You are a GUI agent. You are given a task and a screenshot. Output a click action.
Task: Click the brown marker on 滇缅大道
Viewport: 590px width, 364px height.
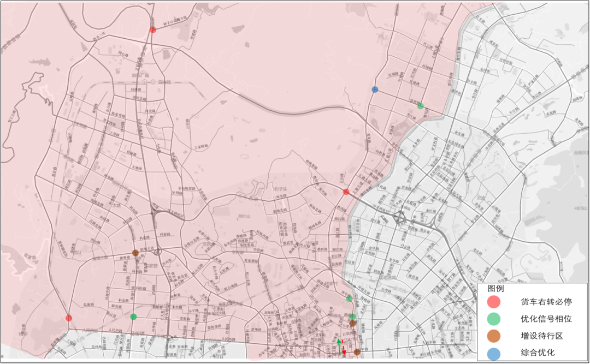click(x=135, y=253)
